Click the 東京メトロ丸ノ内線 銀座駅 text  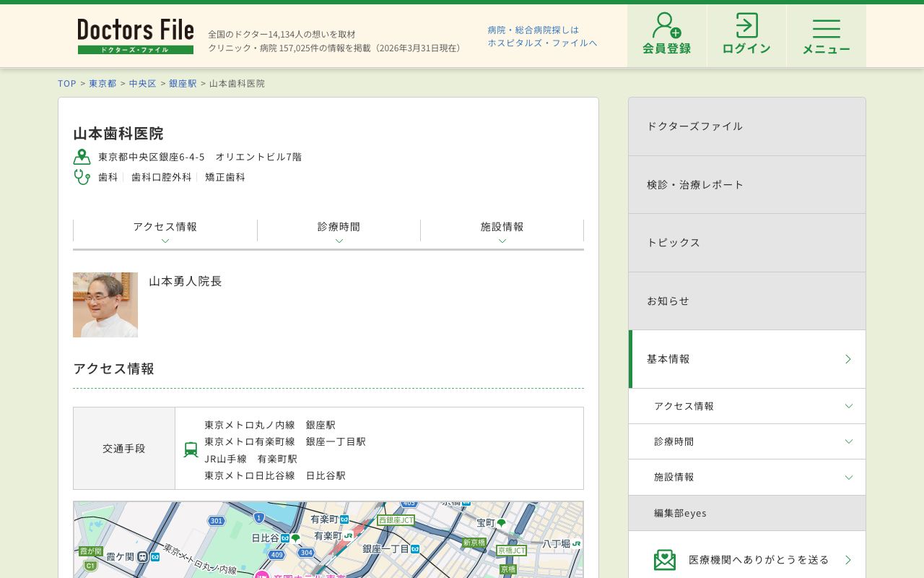[270, 425]
